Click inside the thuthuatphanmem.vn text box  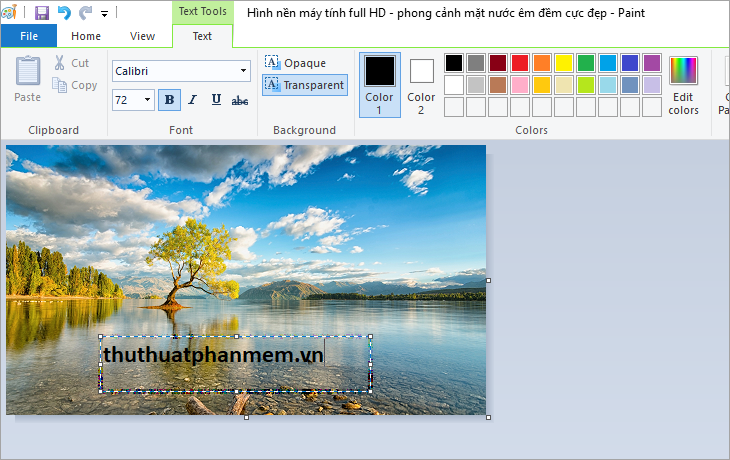tap(236, 364)
